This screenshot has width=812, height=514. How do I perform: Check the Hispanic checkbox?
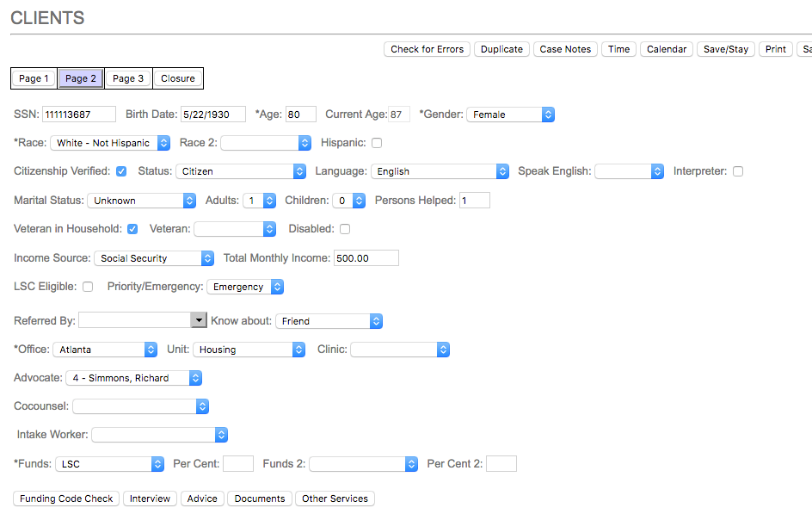pyautogui.click(x=377, y=143)
